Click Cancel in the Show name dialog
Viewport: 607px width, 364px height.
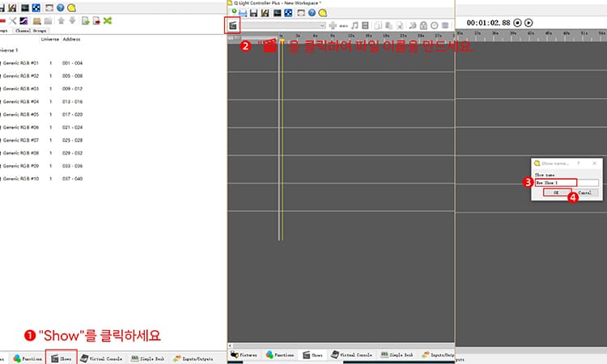coord(585,193)
